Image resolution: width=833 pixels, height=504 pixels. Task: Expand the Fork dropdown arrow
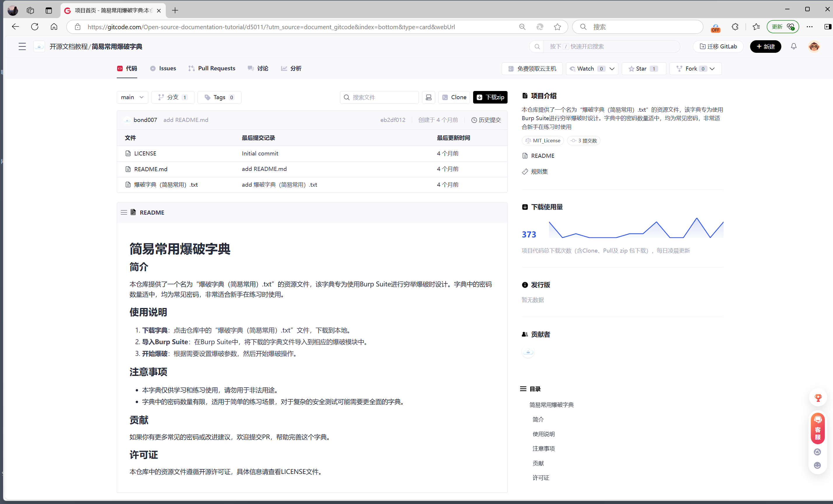coord(712,69)
